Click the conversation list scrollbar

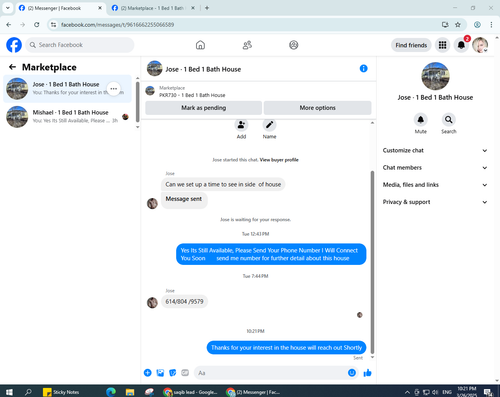(138, 102)
